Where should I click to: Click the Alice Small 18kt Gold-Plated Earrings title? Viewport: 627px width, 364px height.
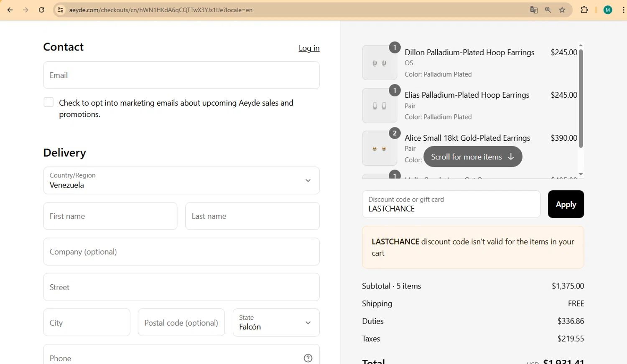coord(467,138)
